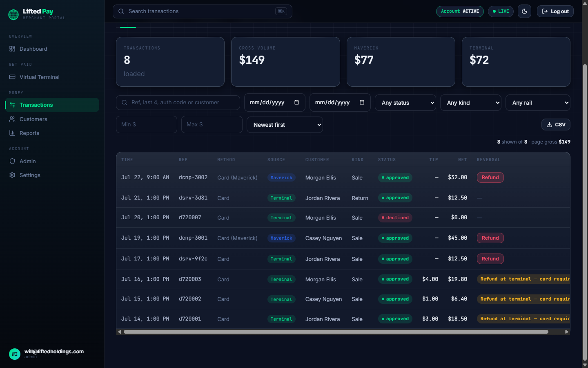Image resolution: width=588 pixels, height=368 pixels.
Task: Click refund-at-terminal notice for d720003
Action: point(524,279)
